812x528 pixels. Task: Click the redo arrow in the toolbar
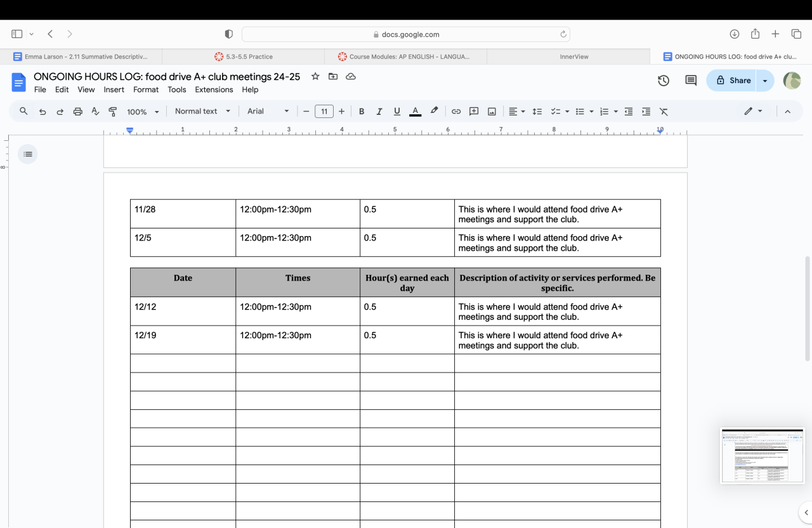point(60,112)
